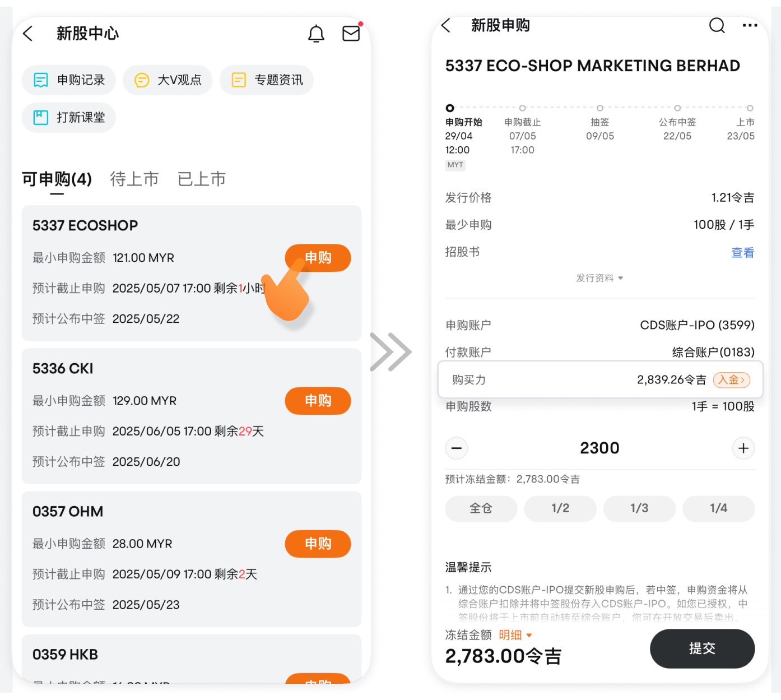Open the 5336 CKI card title
Viewport: 781px width, 700px height.
[x=63, y=369]
